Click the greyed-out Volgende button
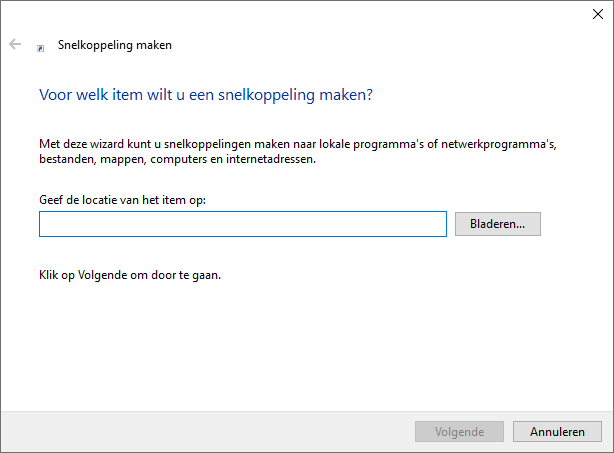Viewport: 614px width, 453px height. tap(459, 431)
